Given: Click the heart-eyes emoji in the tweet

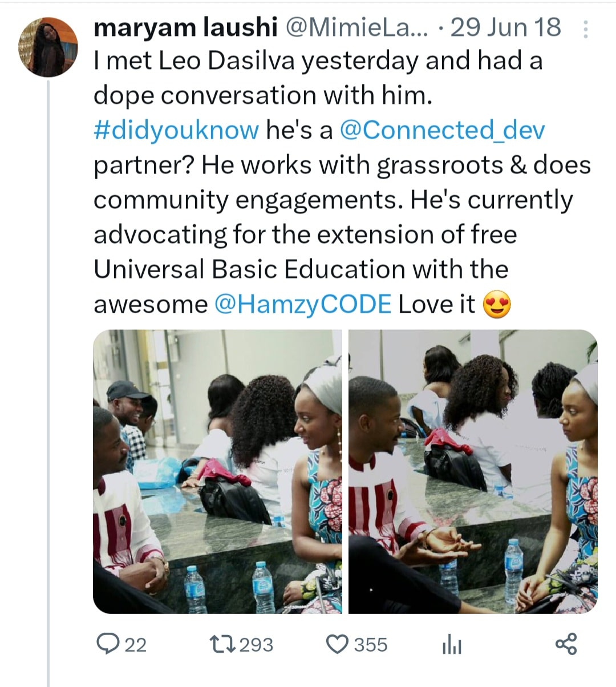Looking at the screenshot, I should click(x=497, y=305).
